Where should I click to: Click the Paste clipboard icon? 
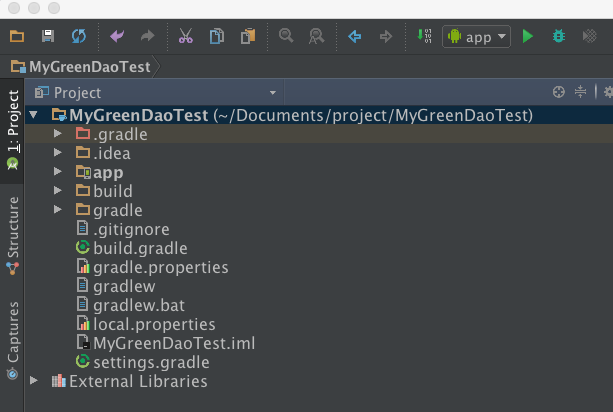[247, 37]
